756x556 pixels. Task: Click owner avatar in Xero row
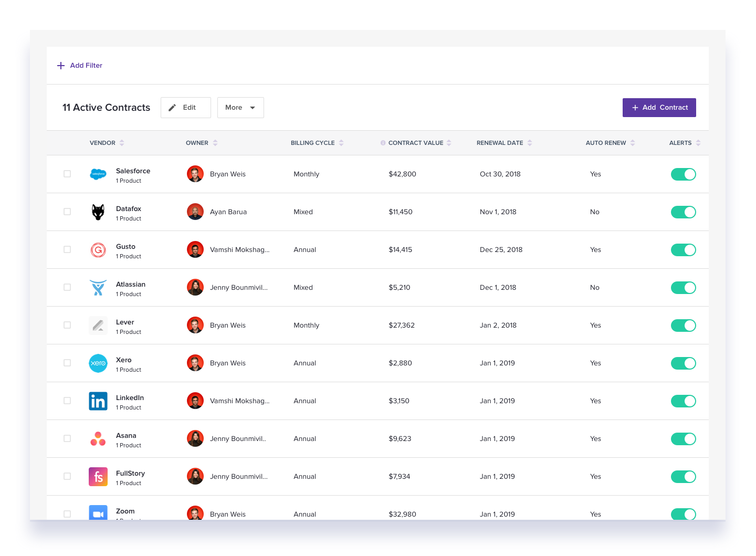(195, 363)
